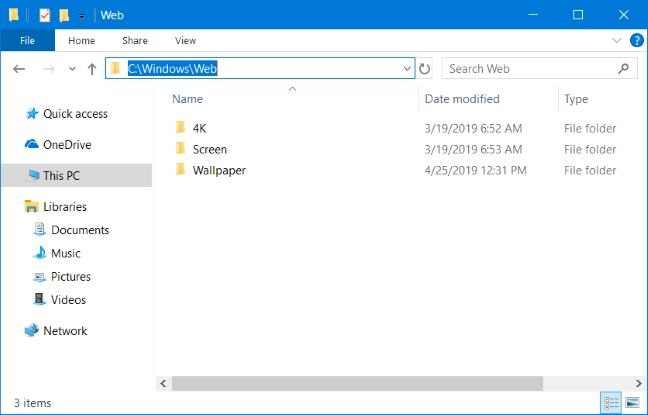Screen dimensions: 648x415
Task: Click the Documents library icon
Action: (x=40, y=229)
